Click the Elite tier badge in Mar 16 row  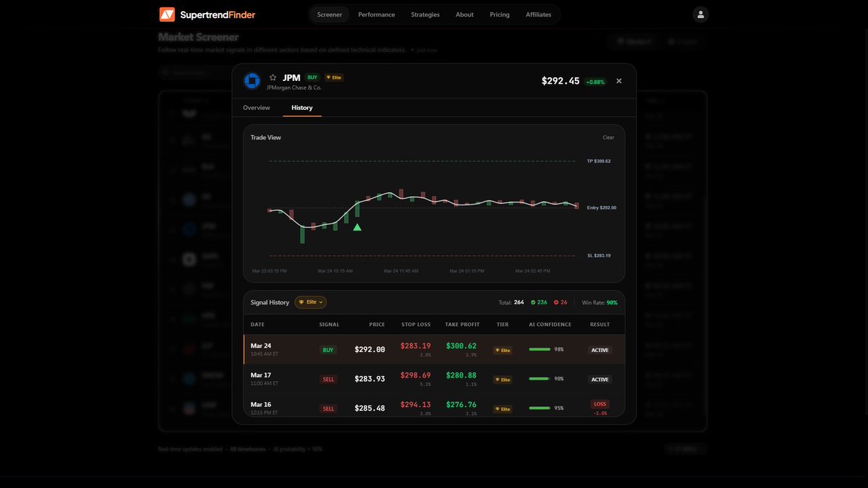pyautogui.click(x=502, y=409)
